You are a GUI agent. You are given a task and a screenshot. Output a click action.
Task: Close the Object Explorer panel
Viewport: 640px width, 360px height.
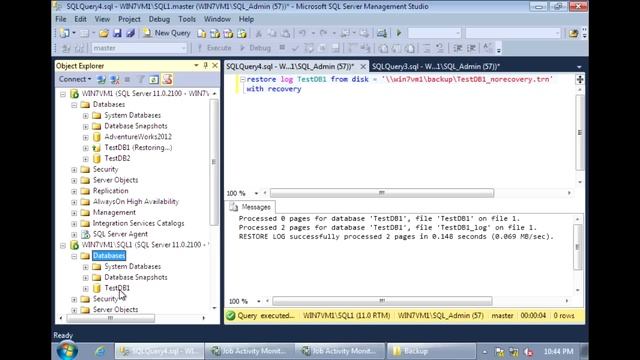[215, 65]
